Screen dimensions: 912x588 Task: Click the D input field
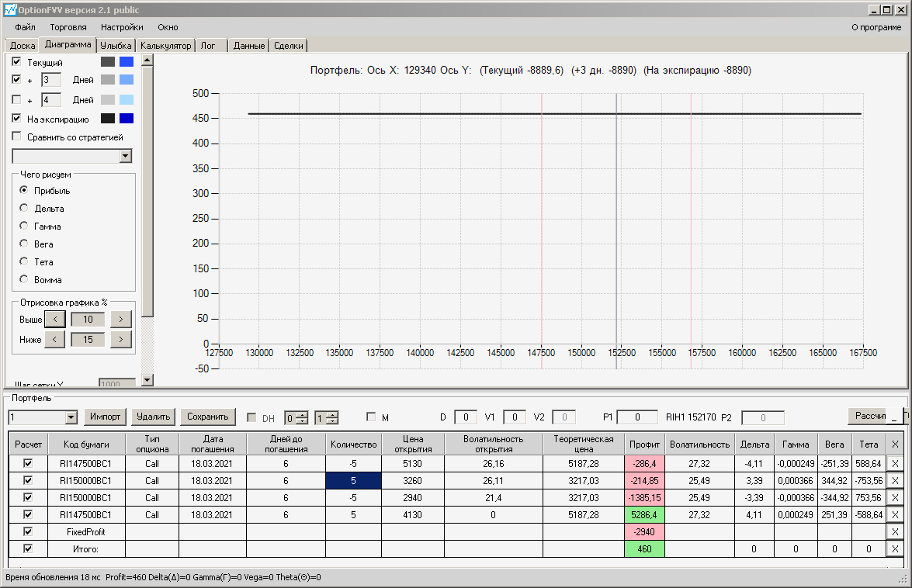465,417
